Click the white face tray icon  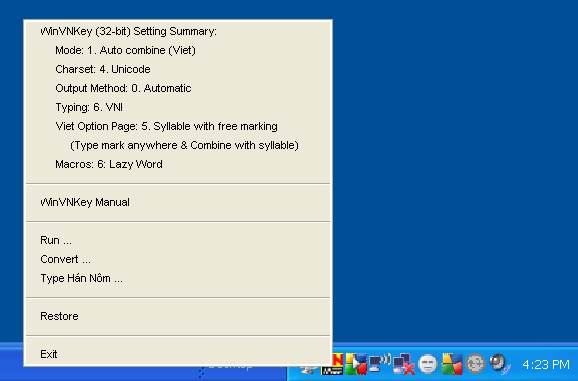(428, 364)
